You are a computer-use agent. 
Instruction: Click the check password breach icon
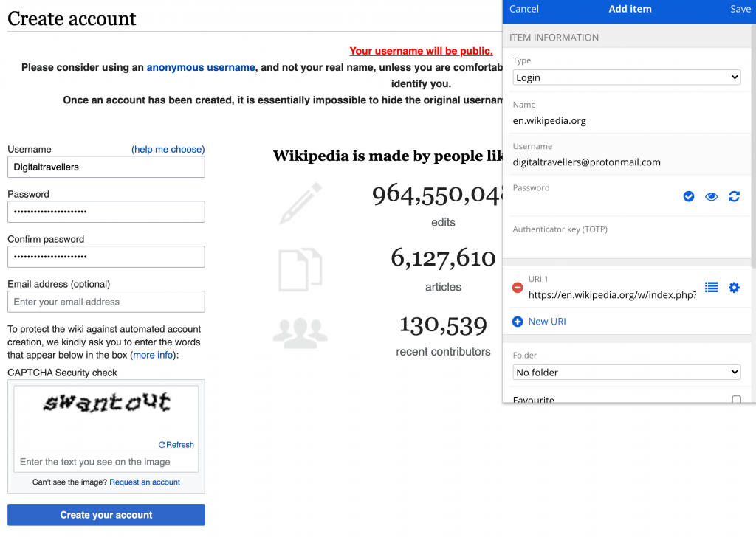tap(688, 196)
